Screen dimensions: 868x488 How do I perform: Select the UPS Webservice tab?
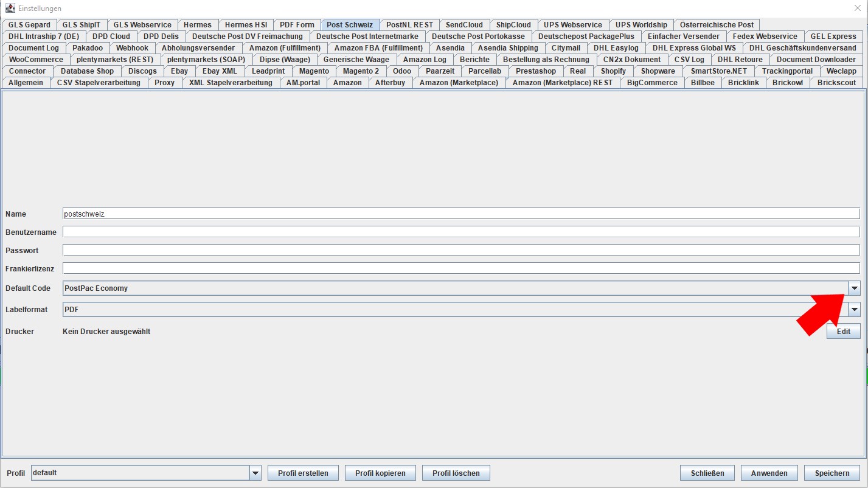tap(573, 25)
